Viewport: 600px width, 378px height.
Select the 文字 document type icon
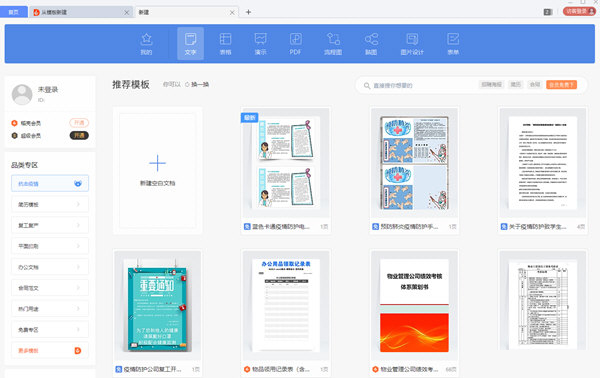tap(190, 44)
